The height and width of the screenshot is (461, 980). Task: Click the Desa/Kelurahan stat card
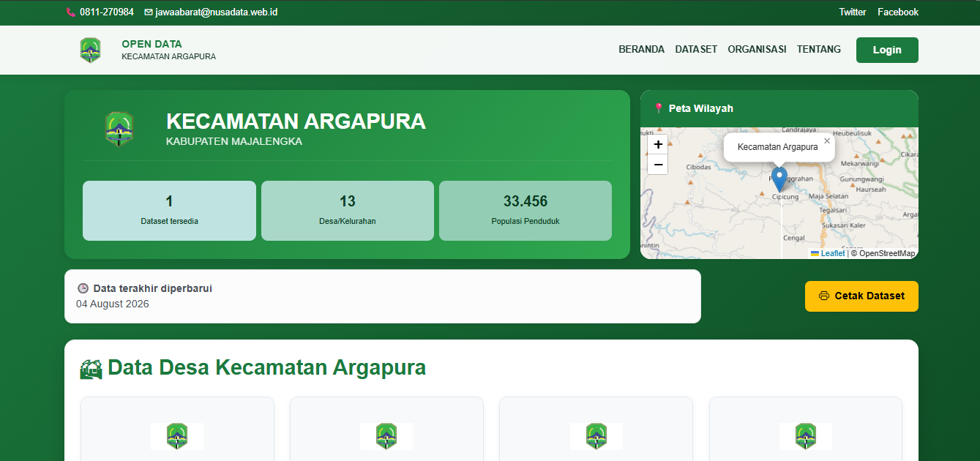click(x=348, y=211)
